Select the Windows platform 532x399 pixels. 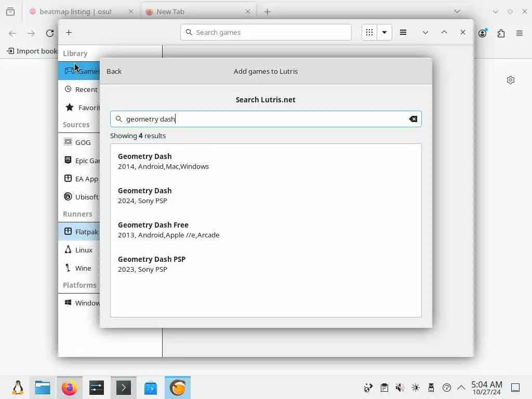coord(79,303)
